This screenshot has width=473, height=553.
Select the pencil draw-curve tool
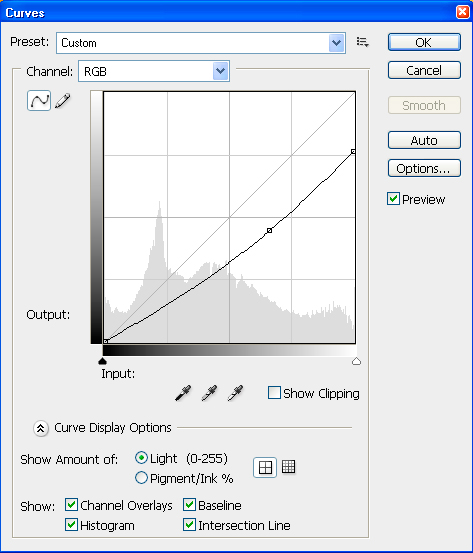pyautogui.click(x=63, y=101)
